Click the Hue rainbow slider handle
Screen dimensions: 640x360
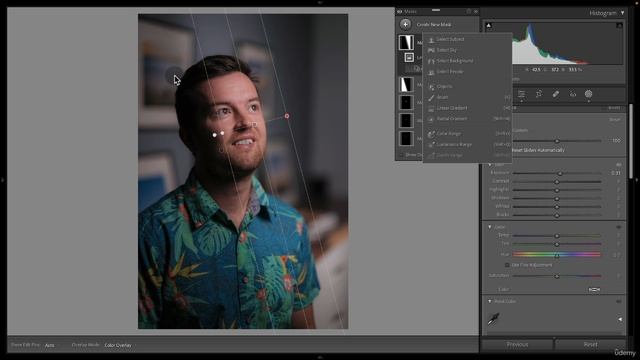(557, 255)
